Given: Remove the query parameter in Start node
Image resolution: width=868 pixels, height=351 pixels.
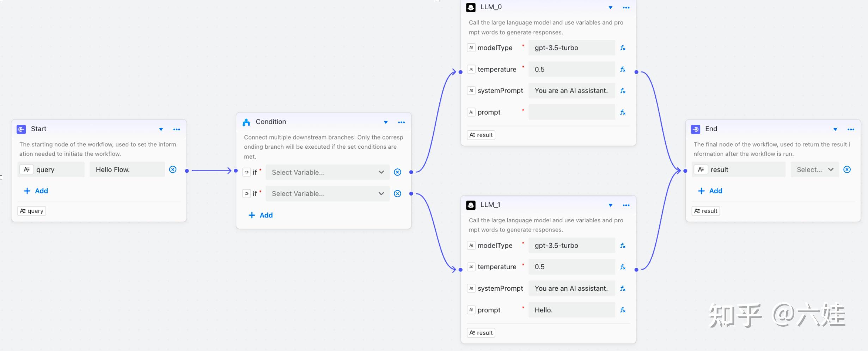Looking at the screenshot, I should click(x=173, y=170).
